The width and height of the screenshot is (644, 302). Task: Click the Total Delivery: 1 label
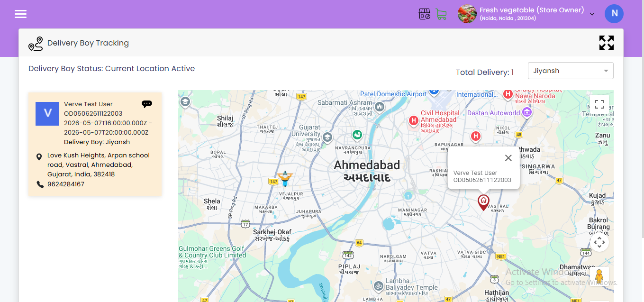pyautogui.click(x=485, y=72)
